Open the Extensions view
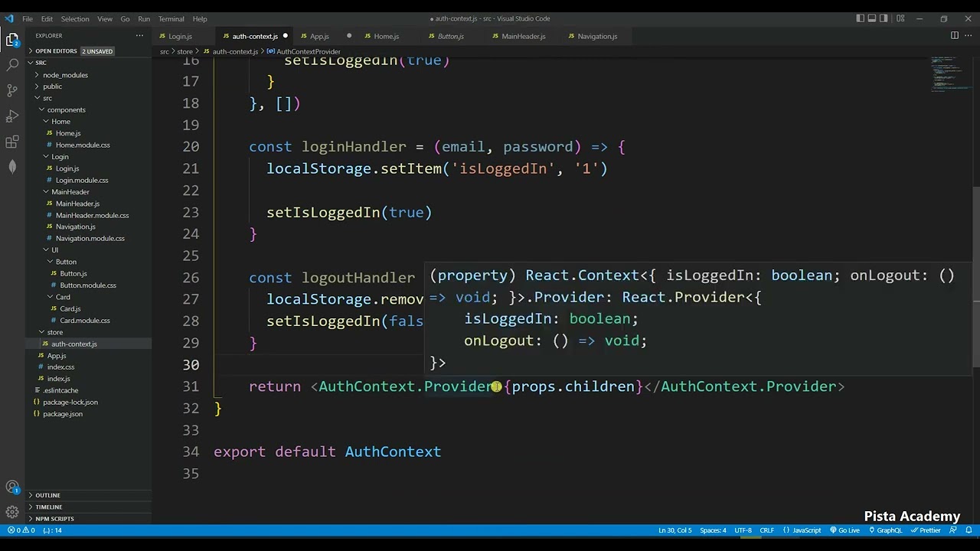 click(x=12, y=142)
